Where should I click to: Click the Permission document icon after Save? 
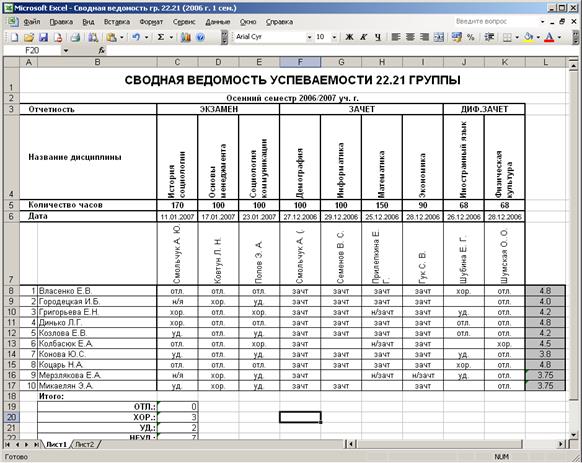pos(58,37)
